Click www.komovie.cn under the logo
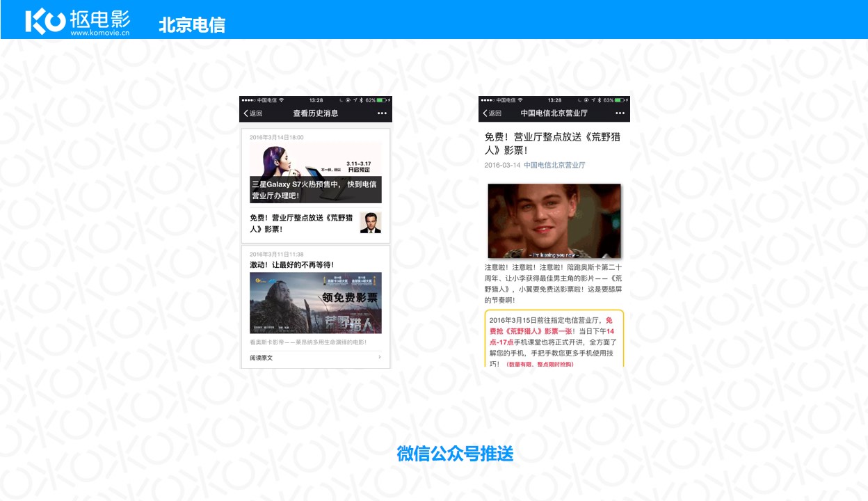 coord(100,33)
